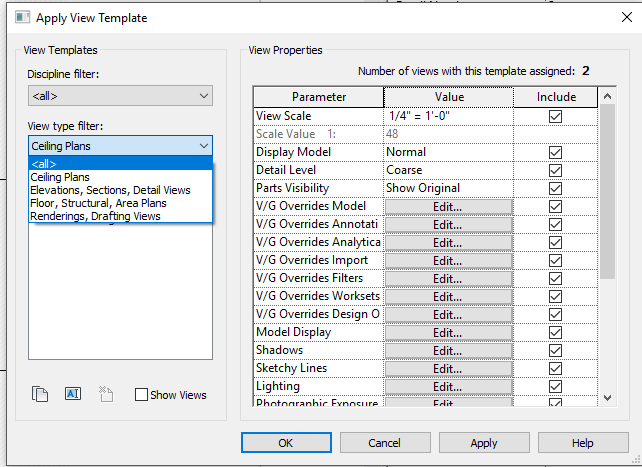Screen dimensions: 642x467
Task: Enable the Show Views checkbox
Action: click(x=141, y=395)
